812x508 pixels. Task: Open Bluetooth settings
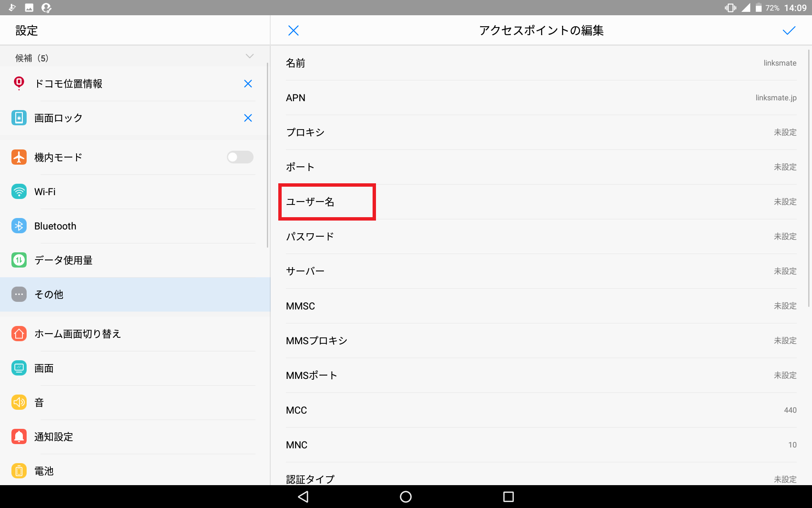[x=135, y=226]
